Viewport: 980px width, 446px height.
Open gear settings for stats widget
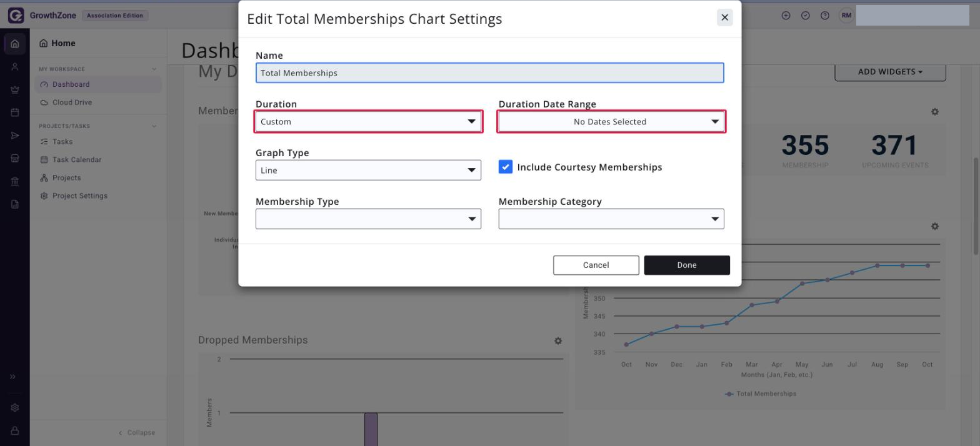[x=935, y=112]
